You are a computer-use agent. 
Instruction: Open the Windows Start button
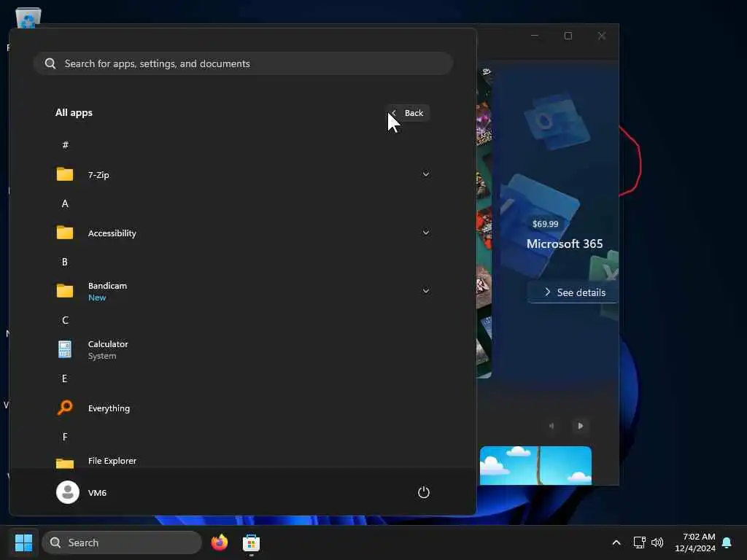(x=23, y=542)
